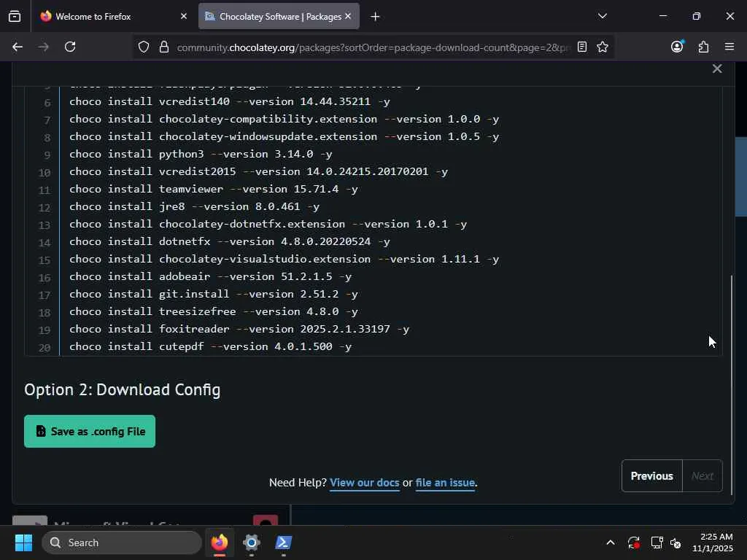747x560 pixels.
Task: Click the chocolatey-dotnetfx.extension line
Action: (268, 225)
